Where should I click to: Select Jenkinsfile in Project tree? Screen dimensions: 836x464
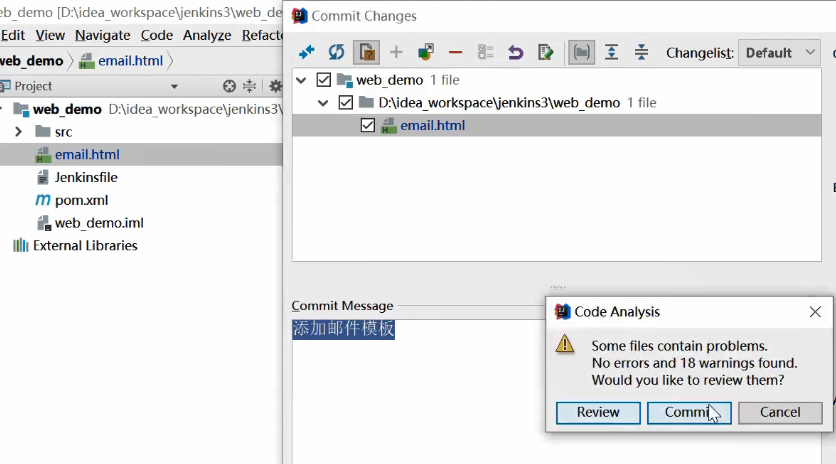pos(86,177)
